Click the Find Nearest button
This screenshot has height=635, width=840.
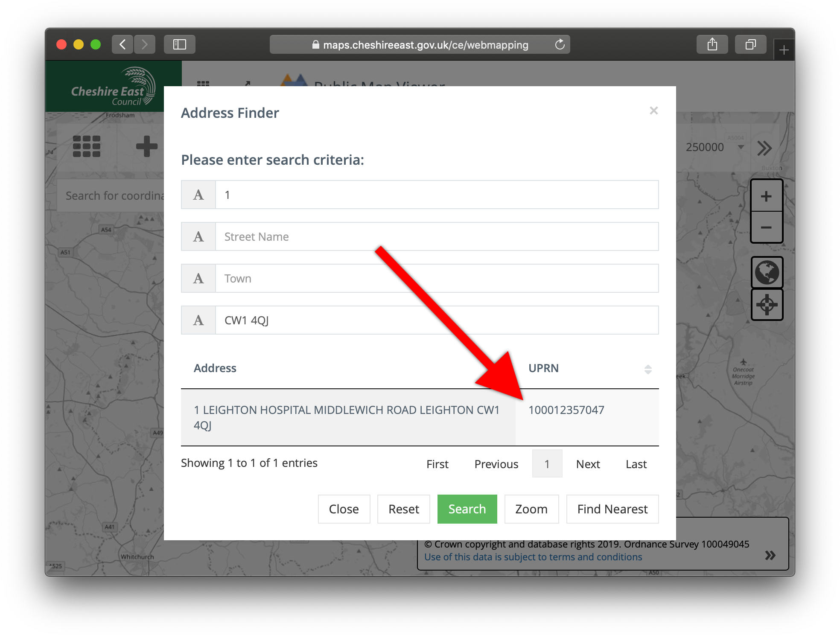612,509
